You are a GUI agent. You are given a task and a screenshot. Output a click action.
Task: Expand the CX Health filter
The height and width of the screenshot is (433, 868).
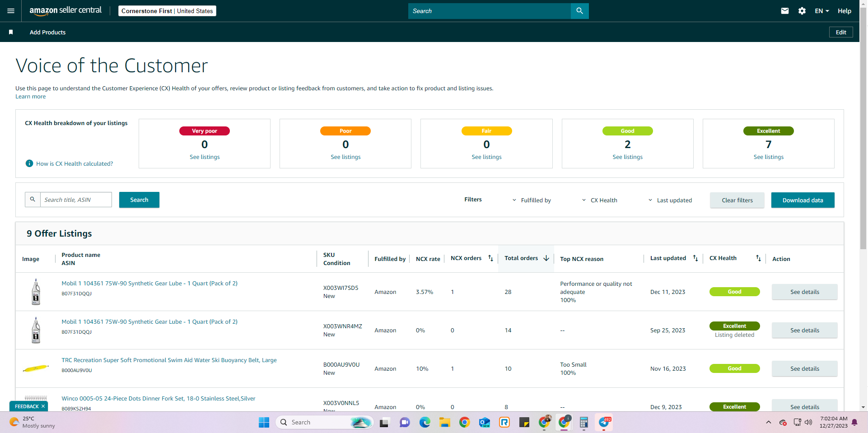pos(599,200)
